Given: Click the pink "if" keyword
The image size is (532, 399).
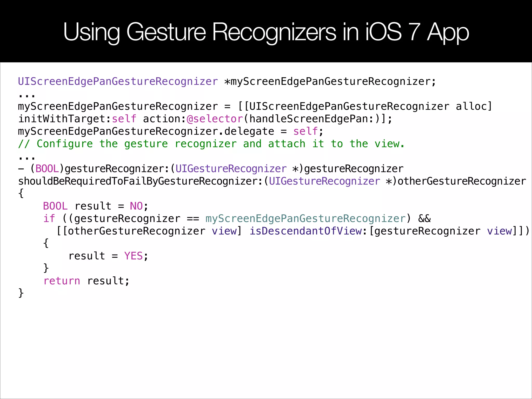Looking at the screenshot, I should (x=49, y=219).
